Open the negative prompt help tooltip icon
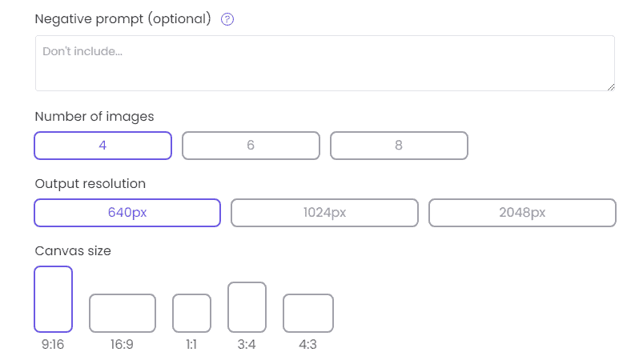The height and width of the screenshot is (364, 639). (227, 19)
